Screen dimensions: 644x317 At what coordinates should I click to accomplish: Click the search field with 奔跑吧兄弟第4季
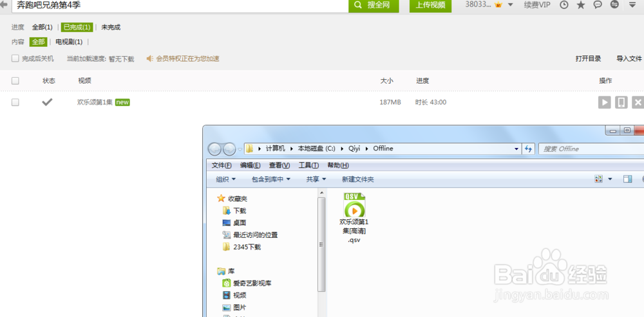pyautogui.click(x=180, y=5)
